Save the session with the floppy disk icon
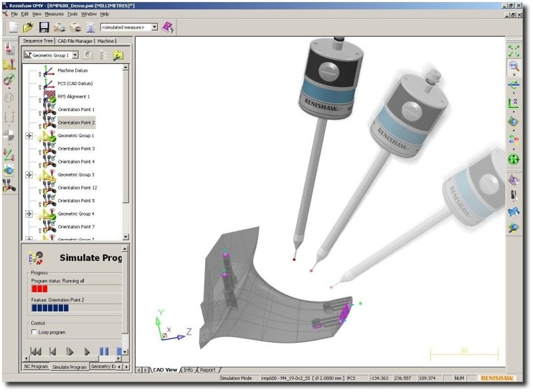The width and height of the screenshot is (533, 392). coord(44,27)
